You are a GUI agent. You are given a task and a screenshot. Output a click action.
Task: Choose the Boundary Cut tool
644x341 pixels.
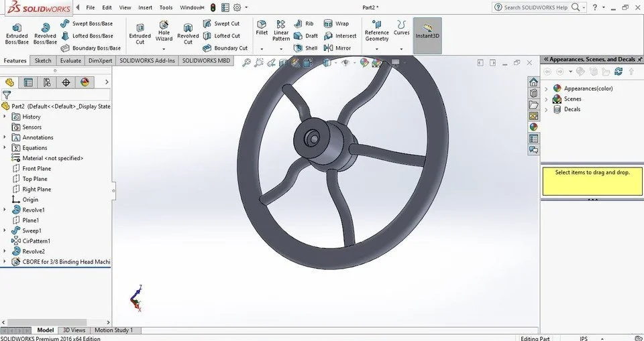(225, 48)
